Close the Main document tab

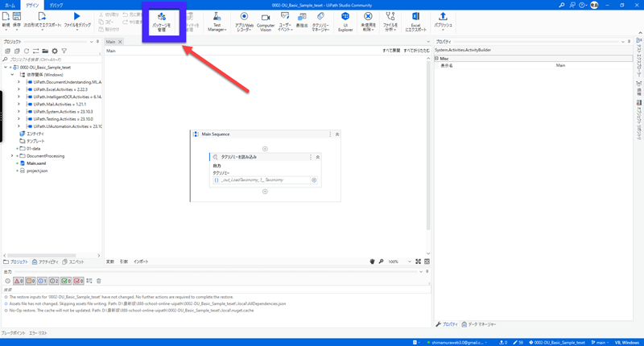pos(120,42)
